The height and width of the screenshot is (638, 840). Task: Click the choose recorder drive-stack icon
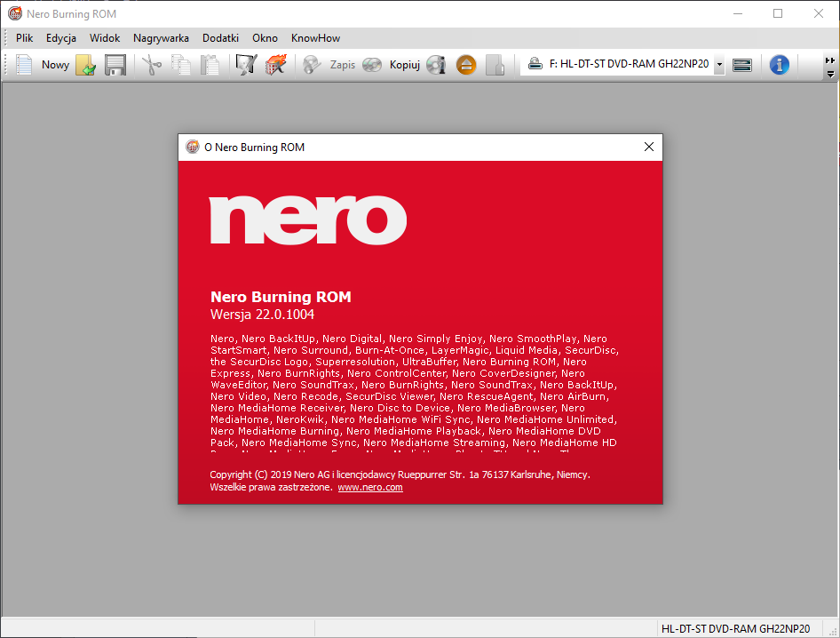[742, 66]
